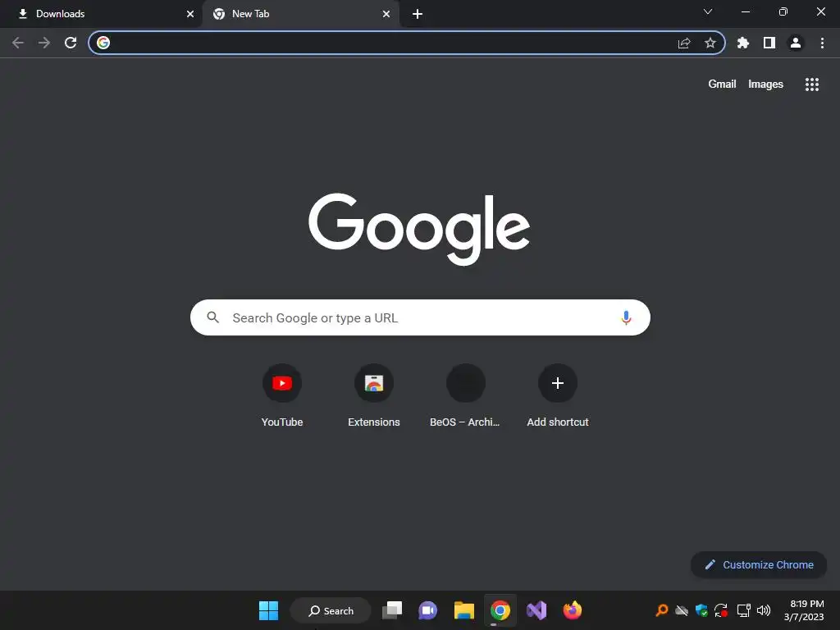Open the taskbar Search box
Viewport: 840px width, 630px height.
tap(331, 610)
